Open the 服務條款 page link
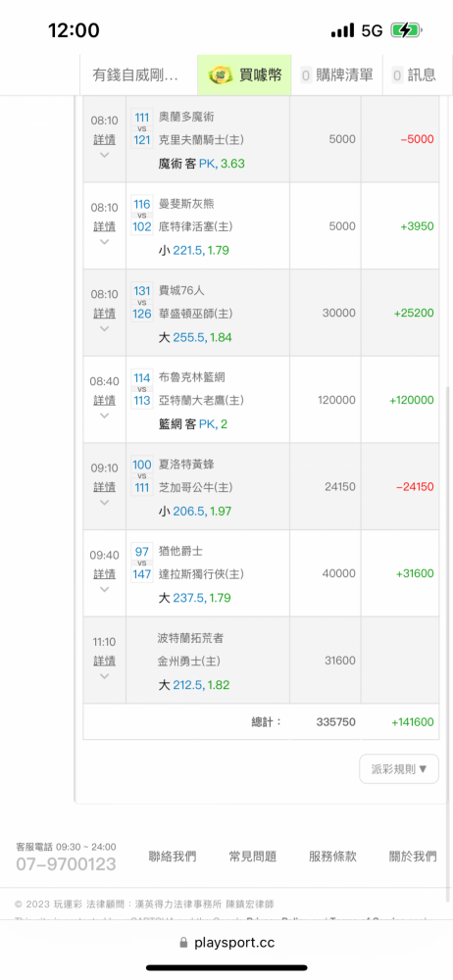Screen dimensions: 453x980 [332, 857]
